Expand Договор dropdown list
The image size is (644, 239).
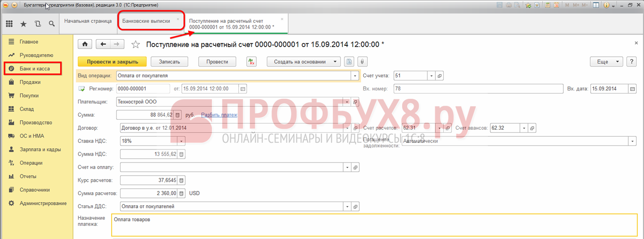(x=348, y=128)
